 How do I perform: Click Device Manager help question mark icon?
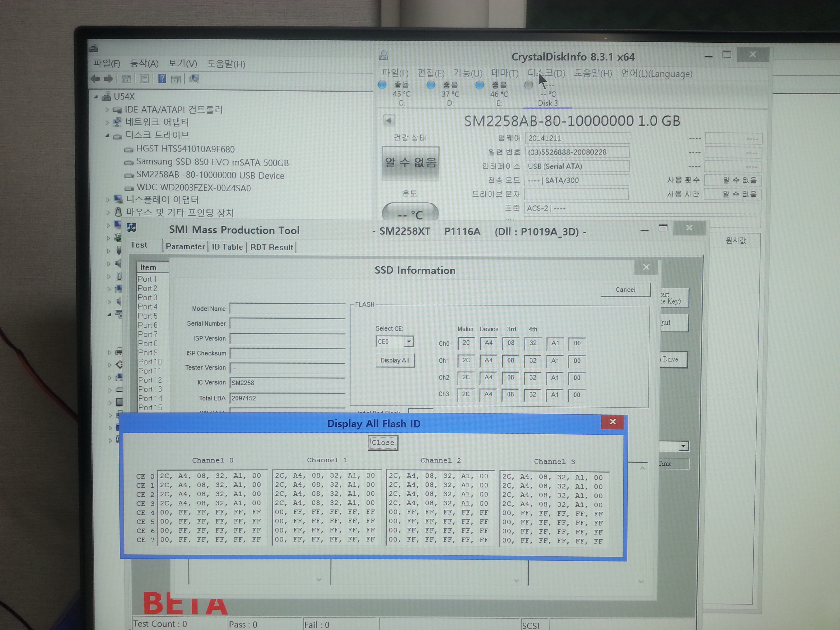point(162,78)
